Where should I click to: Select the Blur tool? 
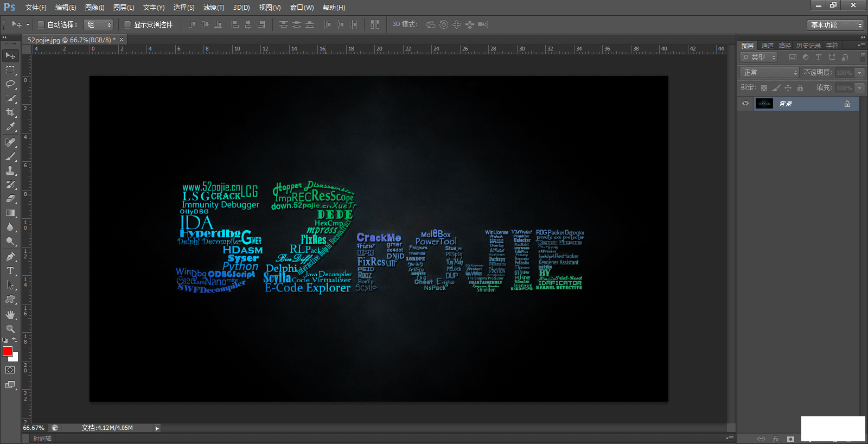coord(10,227)
